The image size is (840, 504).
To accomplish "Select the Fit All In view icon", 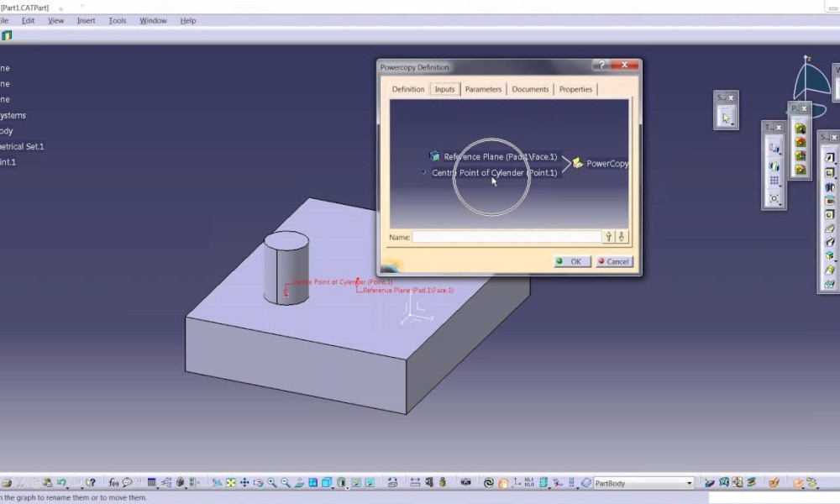I will point(231,482).
